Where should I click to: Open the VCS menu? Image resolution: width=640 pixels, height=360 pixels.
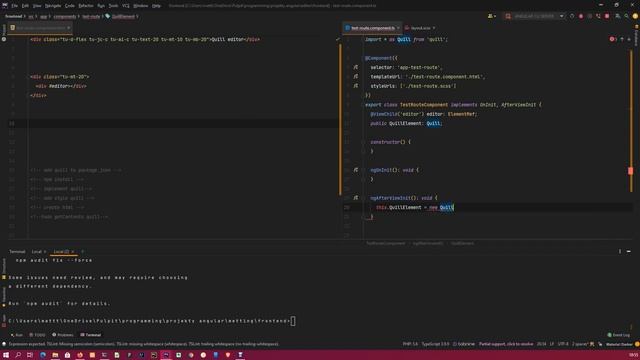(x=126, y=6)
